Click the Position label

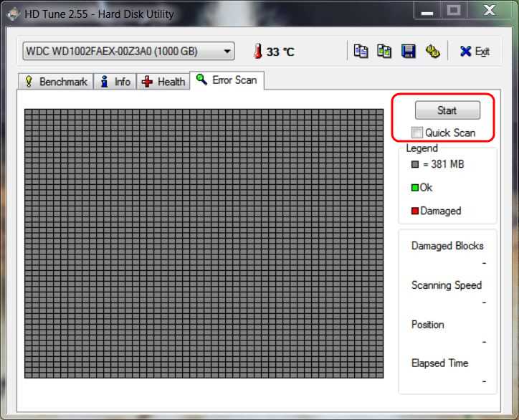click(428, 325)
